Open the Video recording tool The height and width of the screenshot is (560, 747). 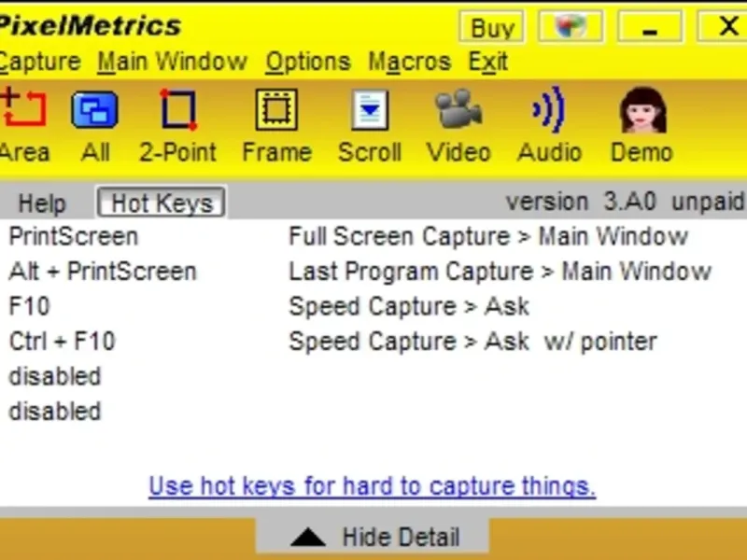tap(458, 125)
